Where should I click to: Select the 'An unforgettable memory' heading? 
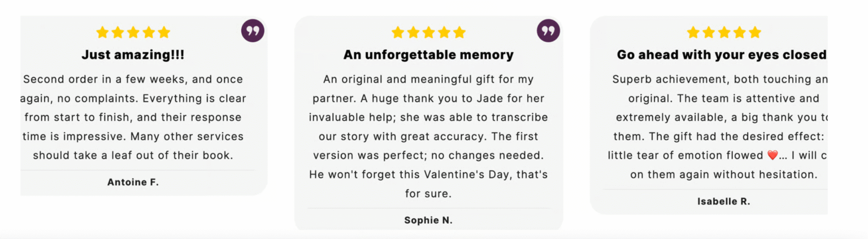click(x=428, y=55)
